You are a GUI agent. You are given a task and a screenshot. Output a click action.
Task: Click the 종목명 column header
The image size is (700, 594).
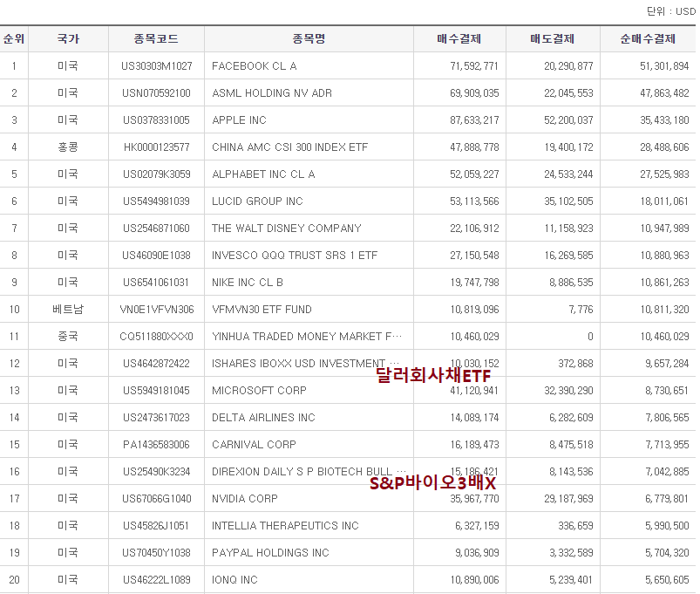click(x=309, y=39)
